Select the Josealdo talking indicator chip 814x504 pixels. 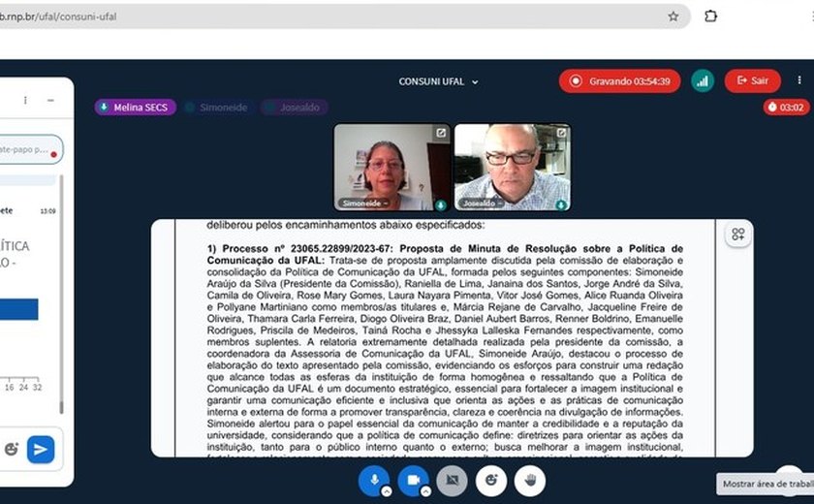[x=295, y=108]
